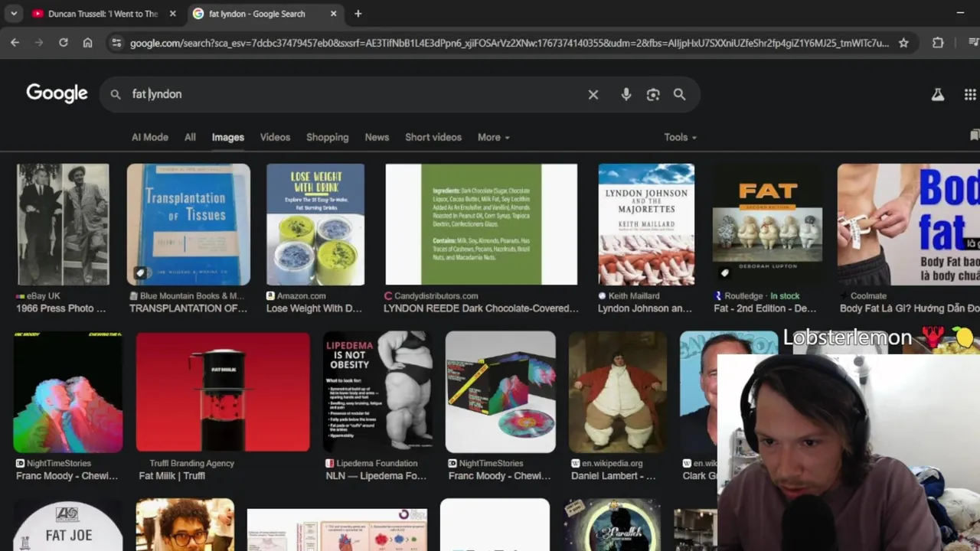Open a new browser tab
The width and height of the screenshot is (980, 551).
point(358,13)
